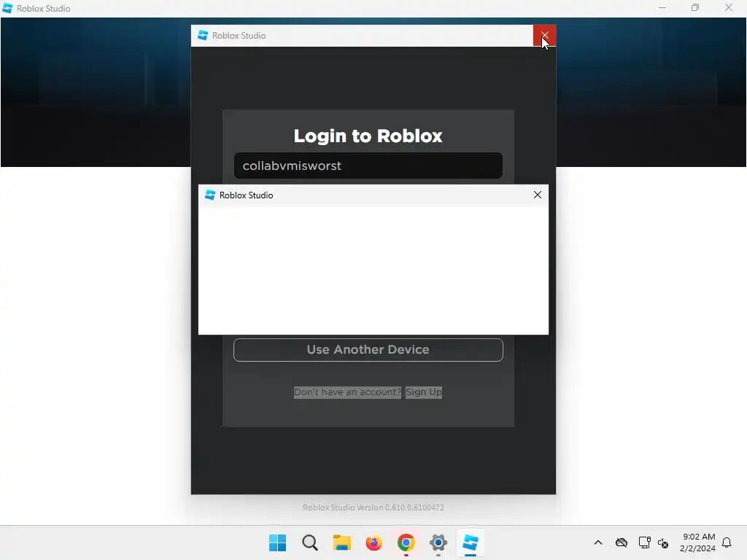This screenshot has height=560, width=747.
Task: Click the Use Another Device button
Action: pos(368,349)
